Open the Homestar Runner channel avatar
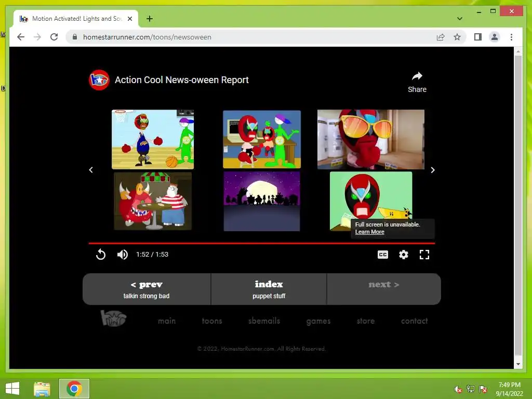The width and height of the screenshot is (532, 399). (x=99, y=80)
